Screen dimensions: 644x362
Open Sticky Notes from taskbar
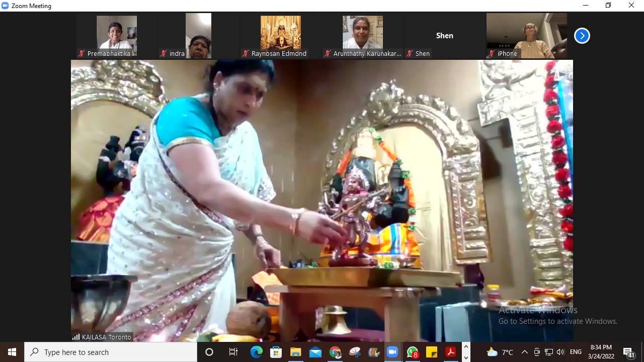click(x=432, y=352)
